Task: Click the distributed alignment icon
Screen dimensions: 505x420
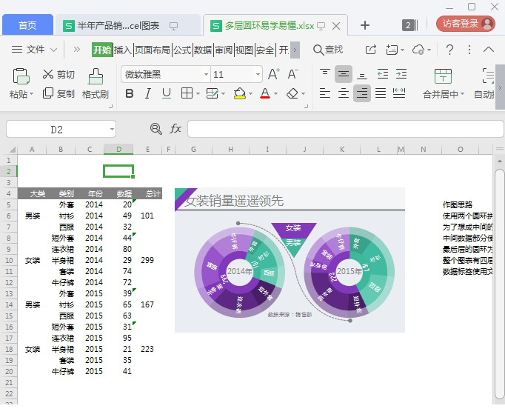Action: (x=399, y=93)
